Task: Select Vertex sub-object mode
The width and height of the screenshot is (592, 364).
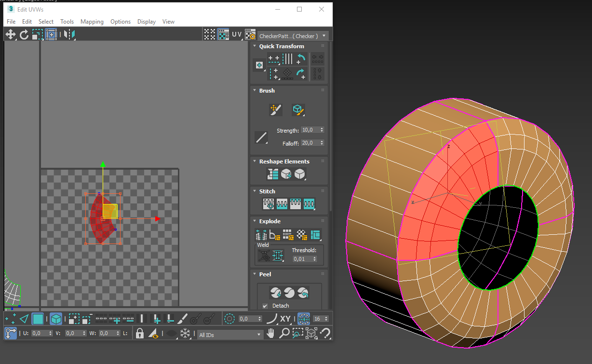Action: [x=10, y=319]
